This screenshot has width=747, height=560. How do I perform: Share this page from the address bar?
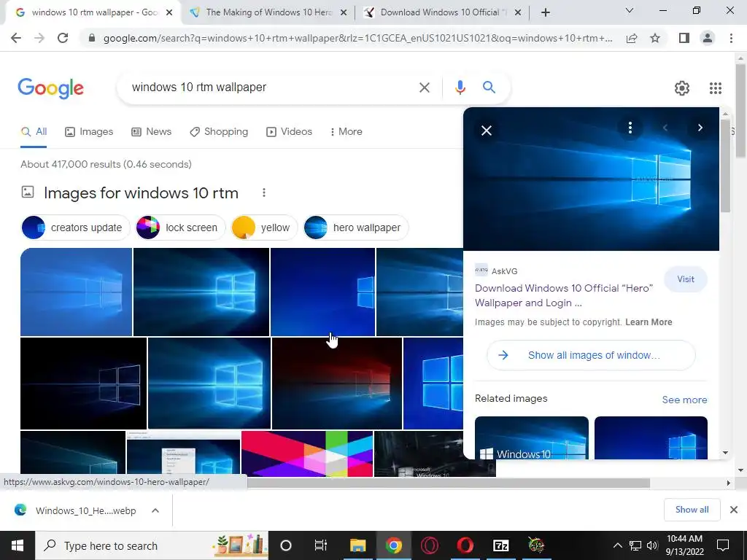pyautogui.click(x=632, y=38)
